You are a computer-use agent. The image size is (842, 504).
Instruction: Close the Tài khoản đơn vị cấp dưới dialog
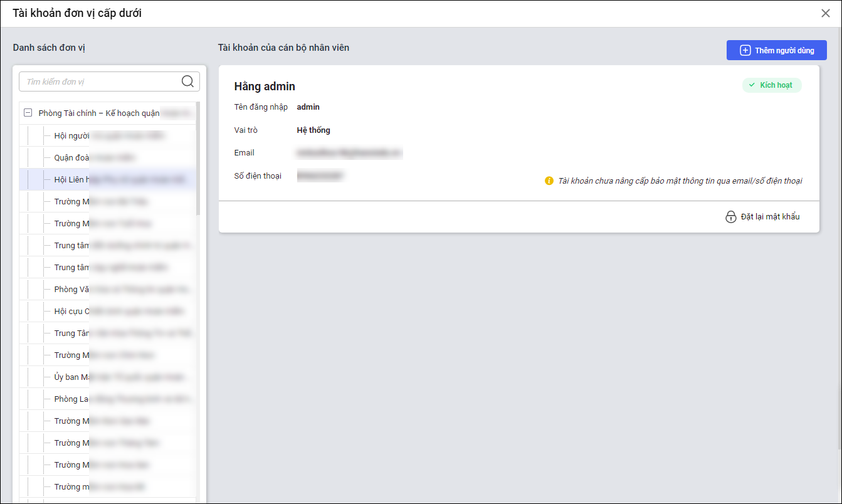pos(825,13)
